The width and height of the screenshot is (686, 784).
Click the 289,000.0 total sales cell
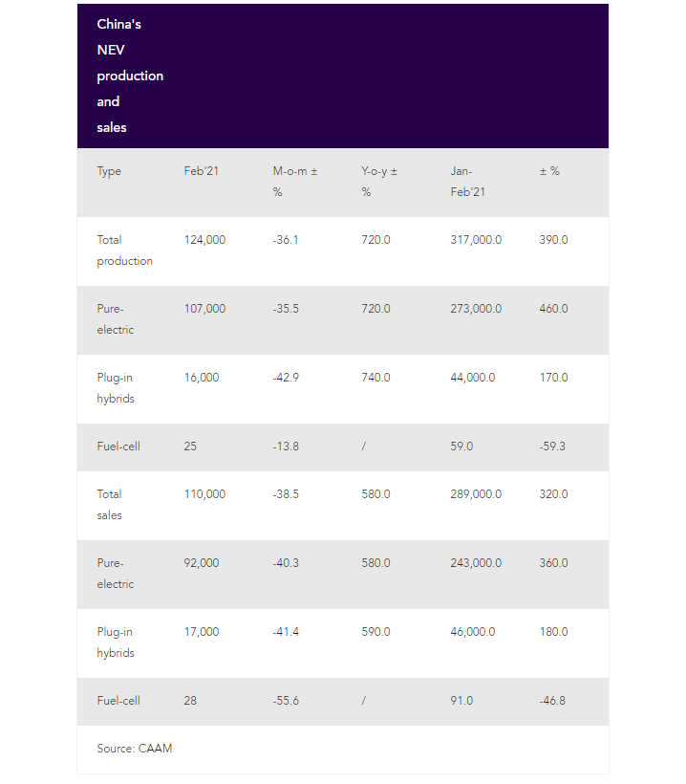(476, 494)
